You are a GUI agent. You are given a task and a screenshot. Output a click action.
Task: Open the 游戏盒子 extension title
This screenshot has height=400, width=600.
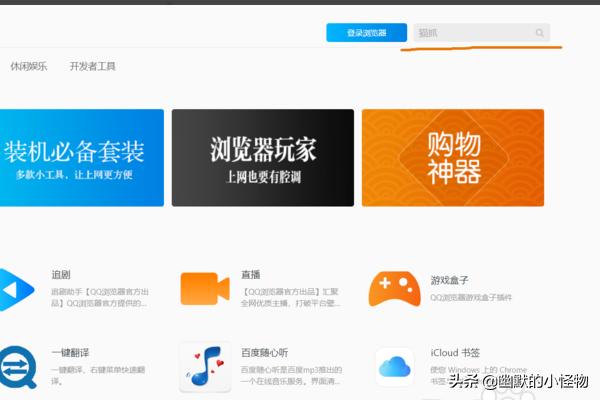[x=449, y=280]
